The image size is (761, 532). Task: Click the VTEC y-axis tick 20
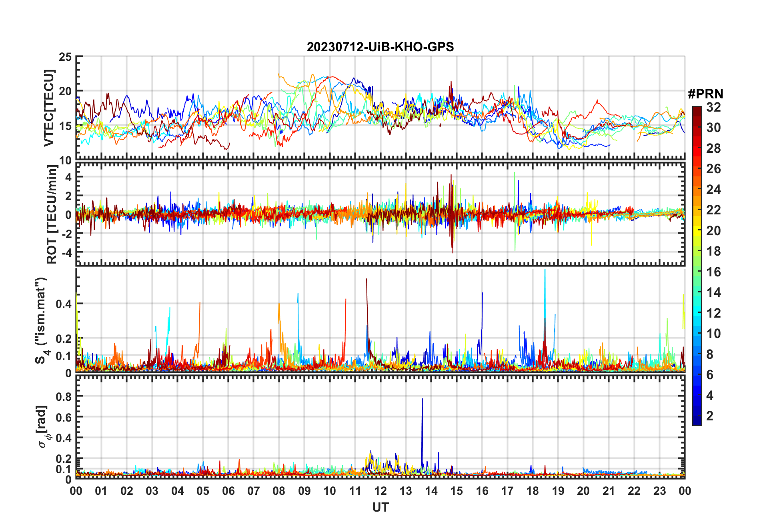pos(65,91)
